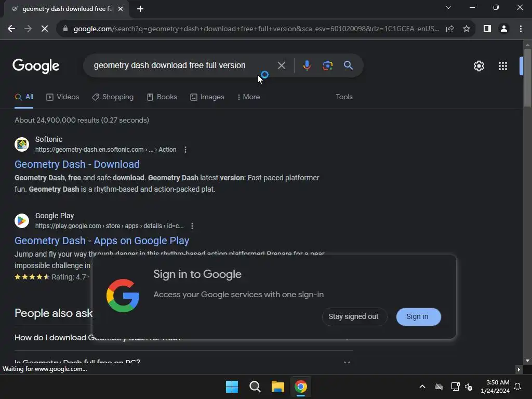This screenshot has height=399, width=532.
Task: Bookmark this page with star icon
Action: (x=467, y=29)
